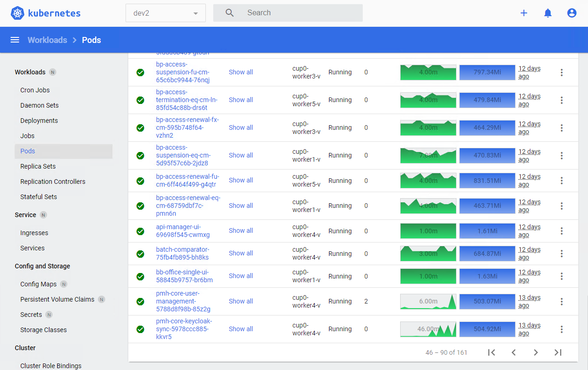Image resolution: width=588 pixels, height=370 pixels.
Task: Open actions menu for pmh-core-keycloak-sync pod
Action: pos(562,329)
